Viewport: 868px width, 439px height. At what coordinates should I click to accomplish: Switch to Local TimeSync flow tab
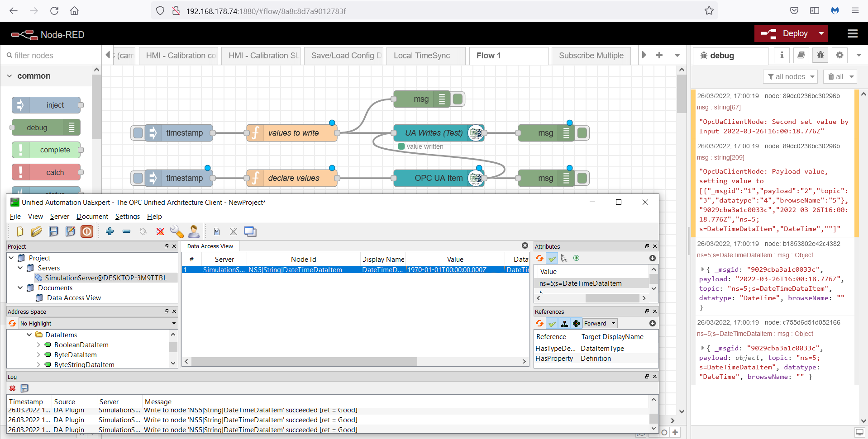coord(426,56)
